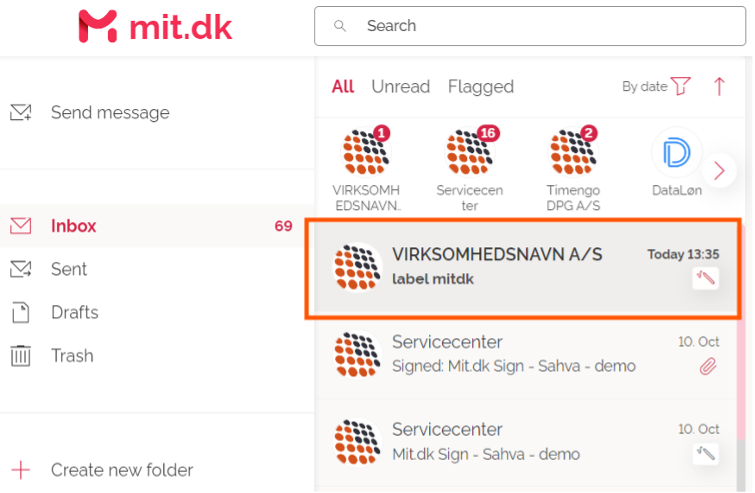Show the All messages tab
The image size is (755, 493).
[343, 87]
